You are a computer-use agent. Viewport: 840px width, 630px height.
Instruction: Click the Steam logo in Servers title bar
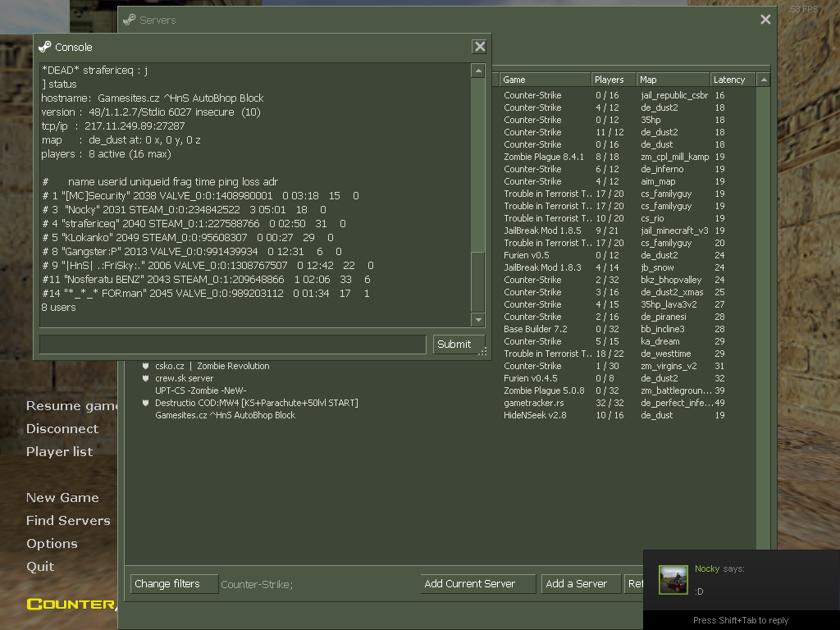point(129,20)
